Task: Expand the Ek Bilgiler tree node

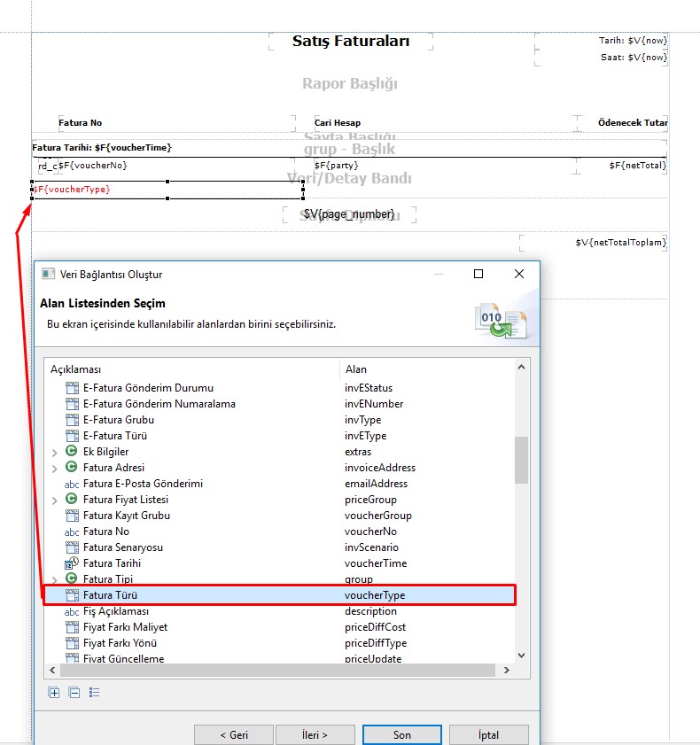Action: (56, 452)
